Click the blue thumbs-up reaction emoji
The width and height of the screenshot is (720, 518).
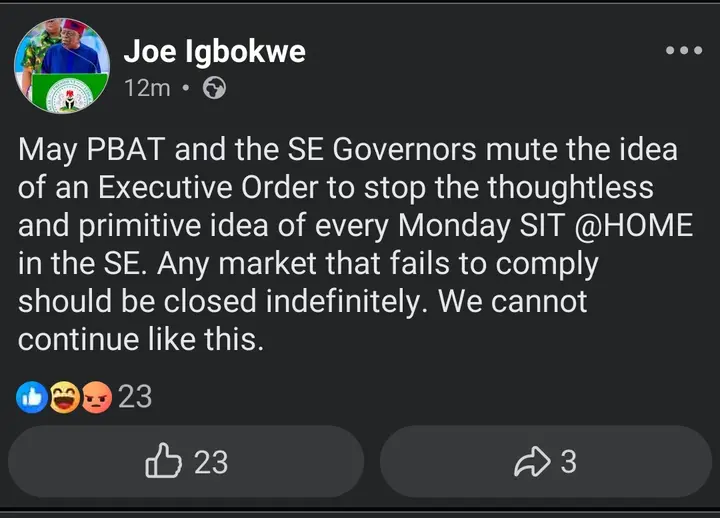point(33,397)
